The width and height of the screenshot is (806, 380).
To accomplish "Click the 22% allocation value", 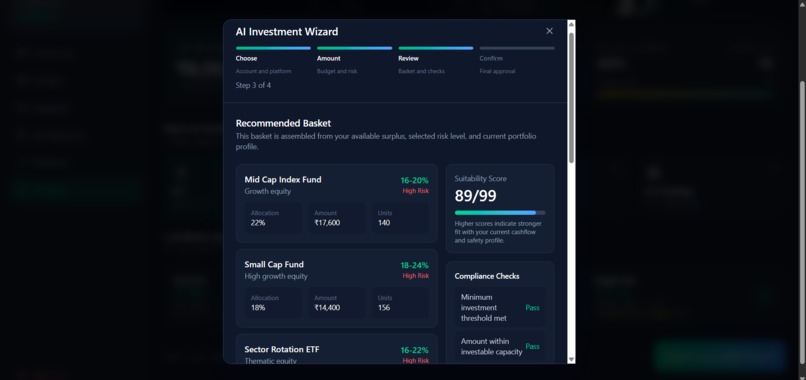I will [x=258, y=223].
